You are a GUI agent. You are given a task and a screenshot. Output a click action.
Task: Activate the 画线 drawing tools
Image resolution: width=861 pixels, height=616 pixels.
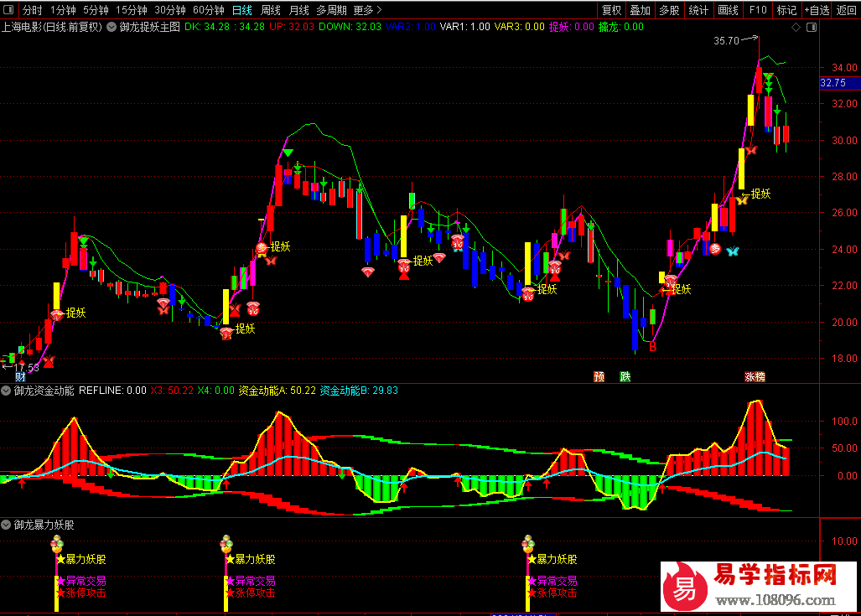pos(728,10)
